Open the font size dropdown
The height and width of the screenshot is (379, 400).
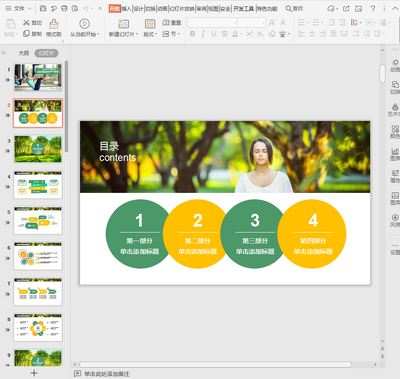coord(263,23)
